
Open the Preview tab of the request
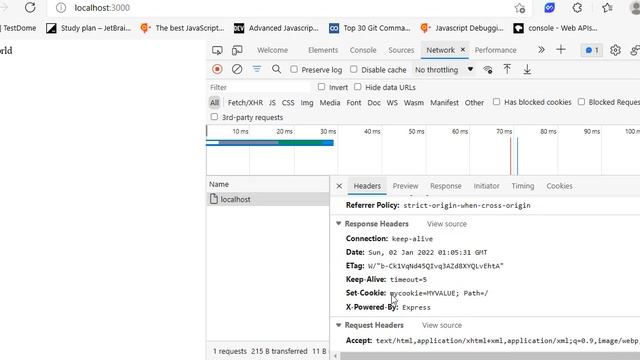tap(405, 186)
